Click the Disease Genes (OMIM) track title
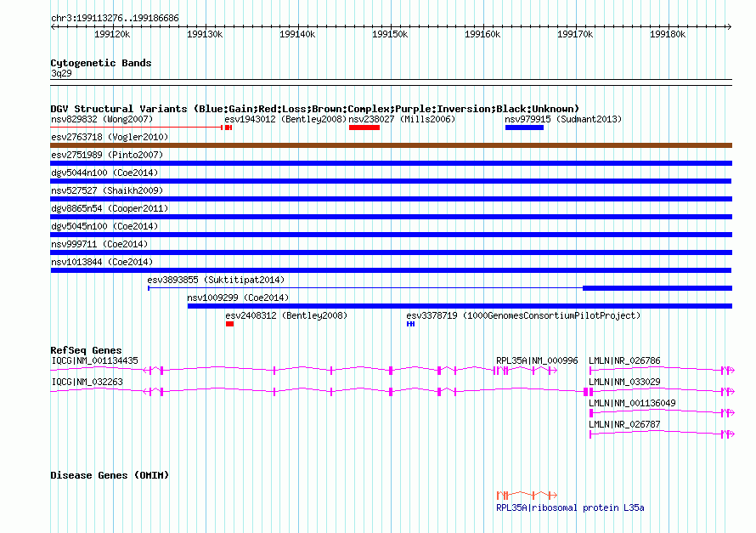This screenshot has width=756, height=533. click(x=110, y=475)
